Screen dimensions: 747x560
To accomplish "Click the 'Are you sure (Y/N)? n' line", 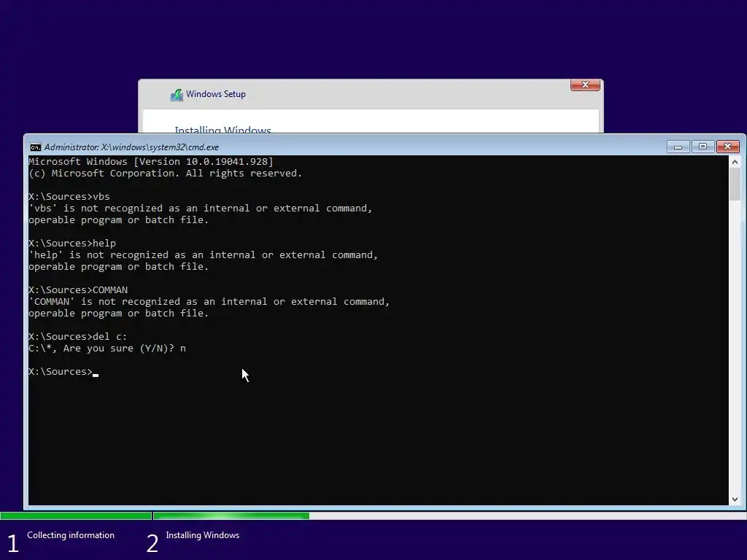I will point(107,349).
